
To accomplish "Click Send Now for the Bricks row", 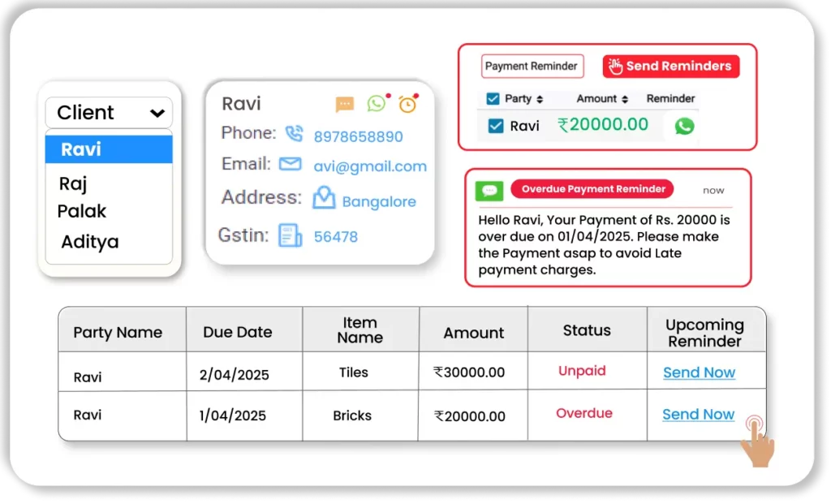I will pos(698,414).
